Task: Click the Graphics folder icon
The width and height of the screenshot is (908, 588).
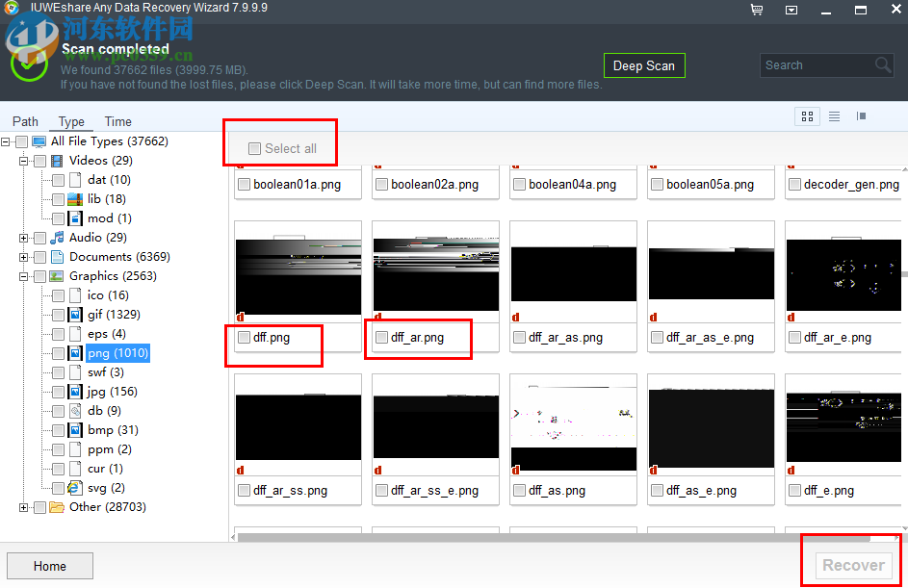Action: point(56,275)
